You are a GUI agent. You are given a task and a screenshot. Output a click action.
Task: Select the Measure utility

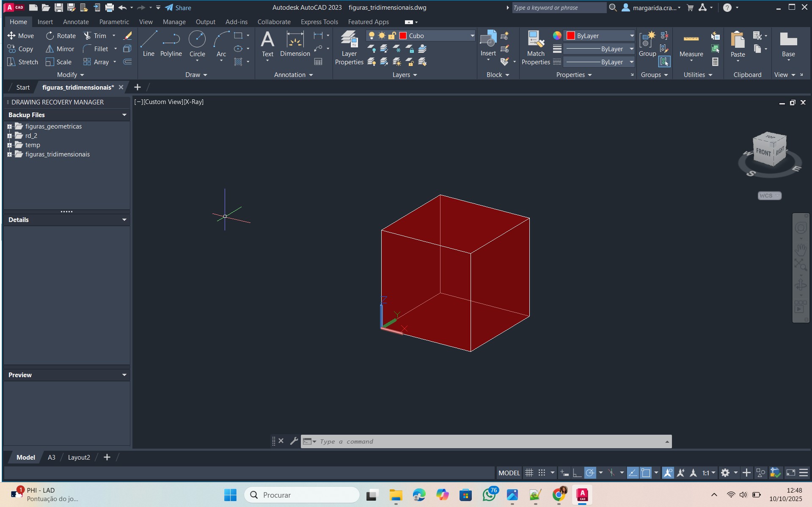point(691,44)
